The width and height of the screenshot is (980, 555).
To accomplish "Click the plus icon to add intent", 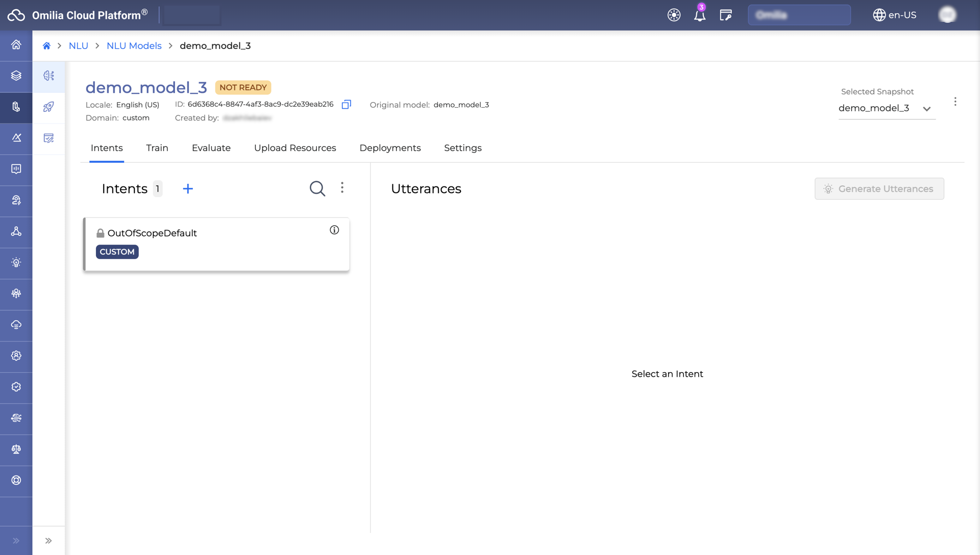I will click(188, 189).
